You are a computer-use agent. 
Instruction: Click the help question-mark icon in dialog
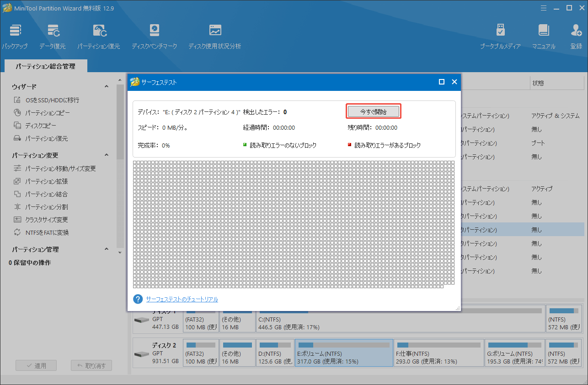coord(138,299)
